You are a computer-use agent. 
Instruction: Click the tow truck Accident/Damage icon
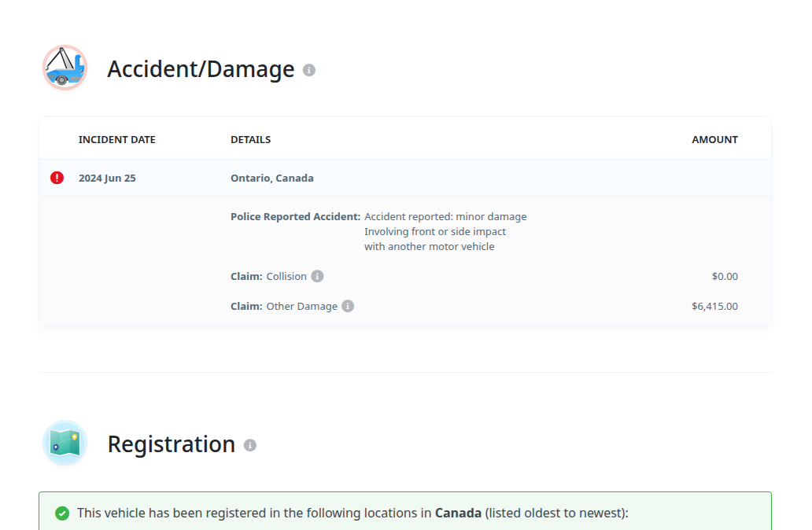[65, 68]
